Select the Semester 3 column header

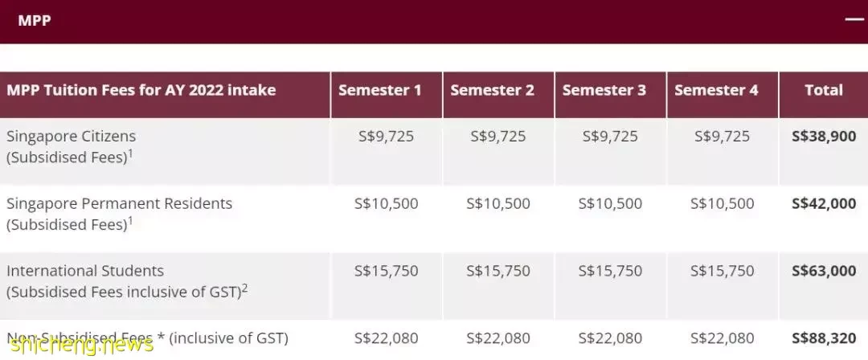click(604, 90)
